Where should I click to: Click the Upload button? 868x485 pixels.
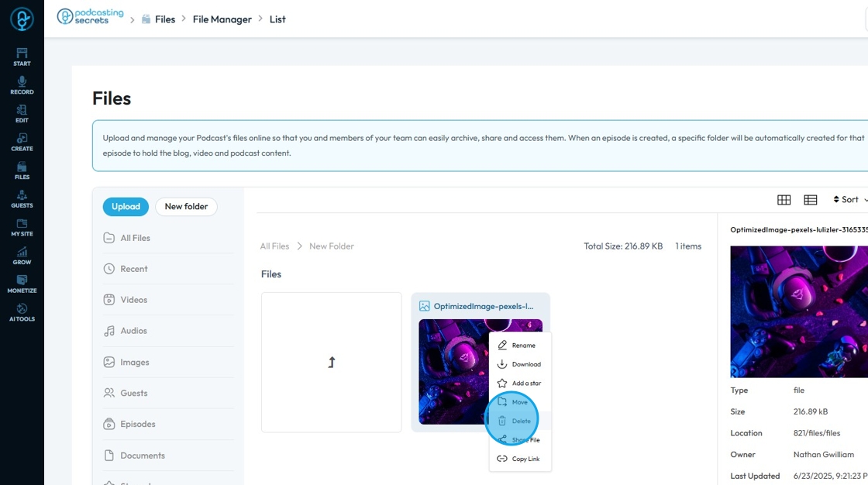[126, 207]
